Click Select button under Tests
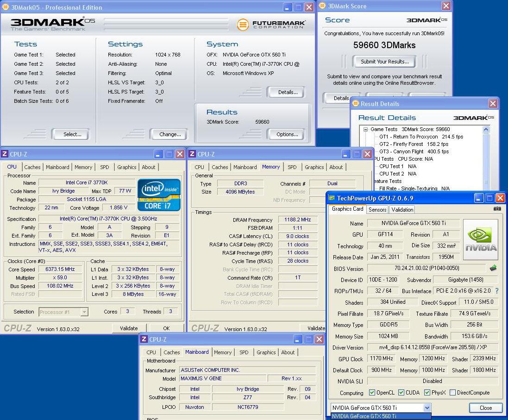The width and height of the screenshot is (508, 420). pyautogui.click(x=72, y=134)
